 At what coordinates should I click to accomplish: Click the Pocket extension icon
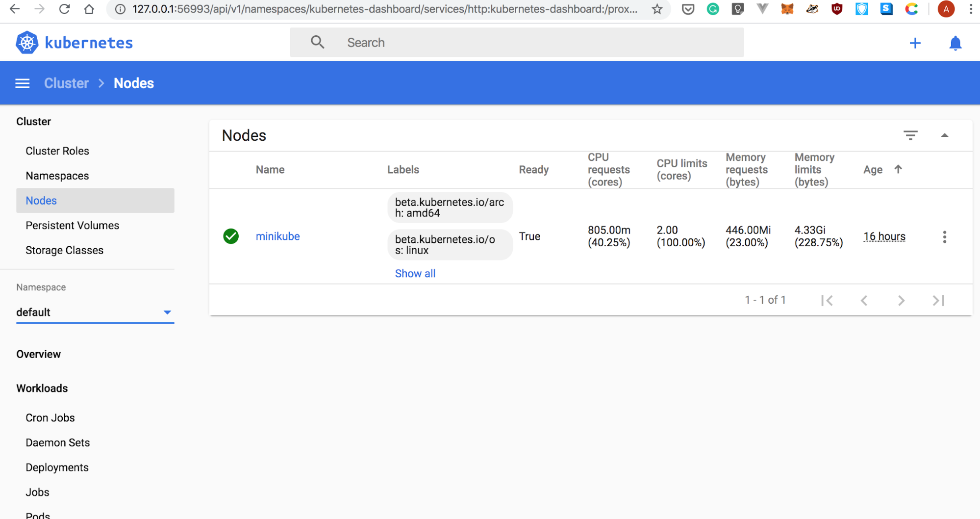[x=688, y=9]
